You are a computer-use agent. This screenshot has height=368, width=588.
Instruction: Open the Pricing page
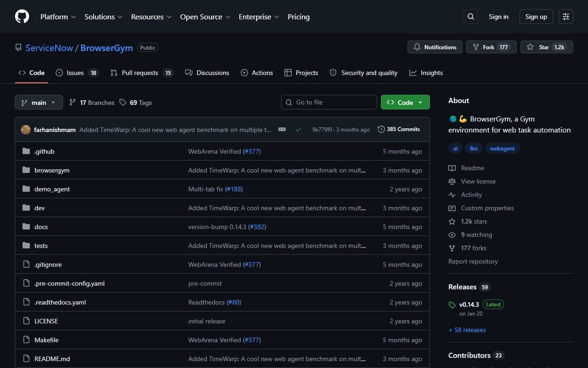coord(299,17)
